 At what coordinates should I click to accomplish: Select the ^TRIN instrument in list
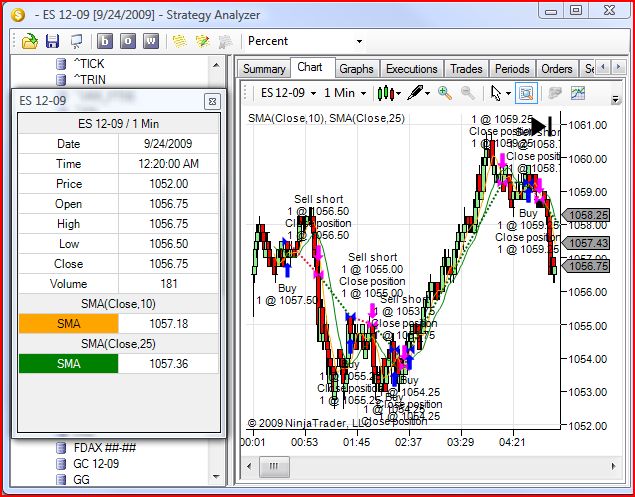point(89,80)
